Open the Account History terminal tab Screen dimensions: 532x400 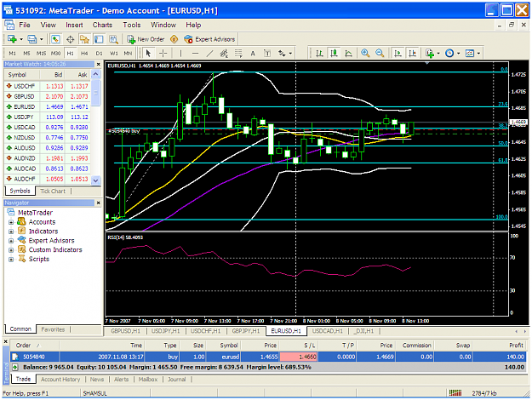point(60,380)
